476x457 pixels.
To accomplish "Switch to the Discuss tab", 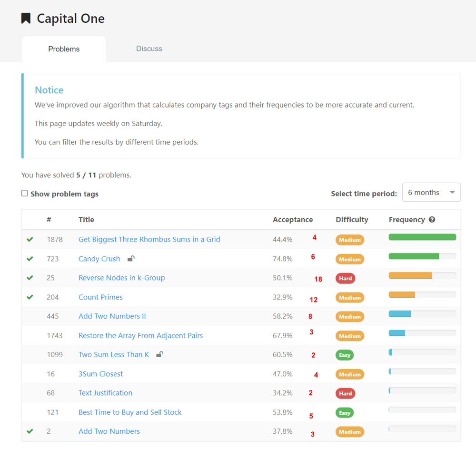I will click(x=149, y=49).
